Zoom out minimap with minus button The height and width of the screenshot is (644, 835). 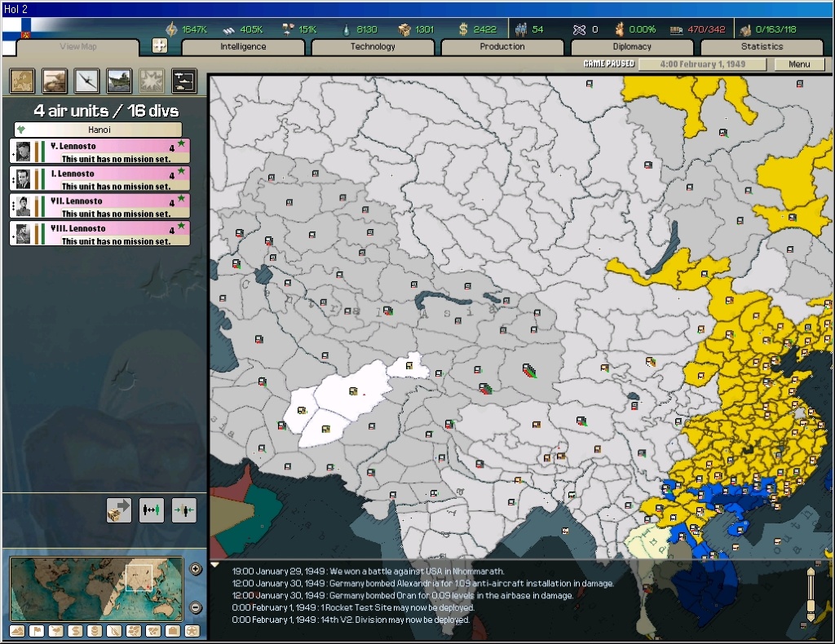(x=196, y=607)
